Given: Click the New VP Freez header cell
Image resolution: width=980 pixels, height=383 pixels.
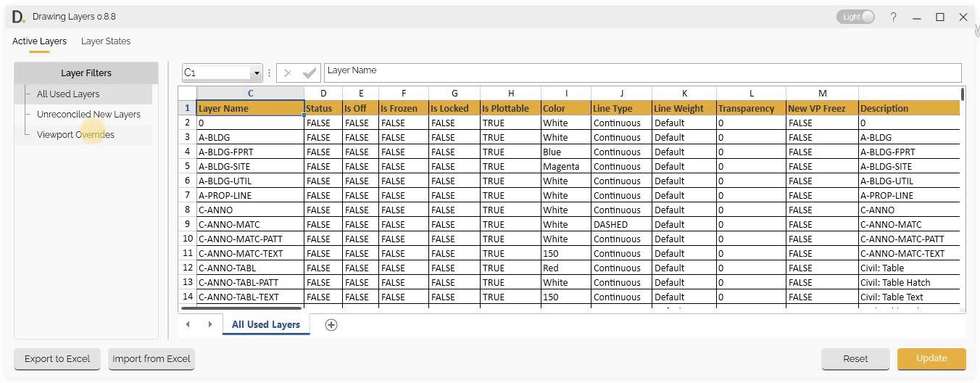Looking at the screenshot, I should [822, 108].
